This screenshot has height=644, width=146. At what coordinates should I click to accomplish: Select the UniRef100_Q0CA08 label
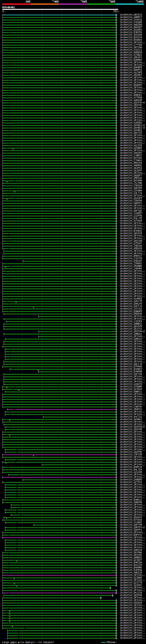131,35
